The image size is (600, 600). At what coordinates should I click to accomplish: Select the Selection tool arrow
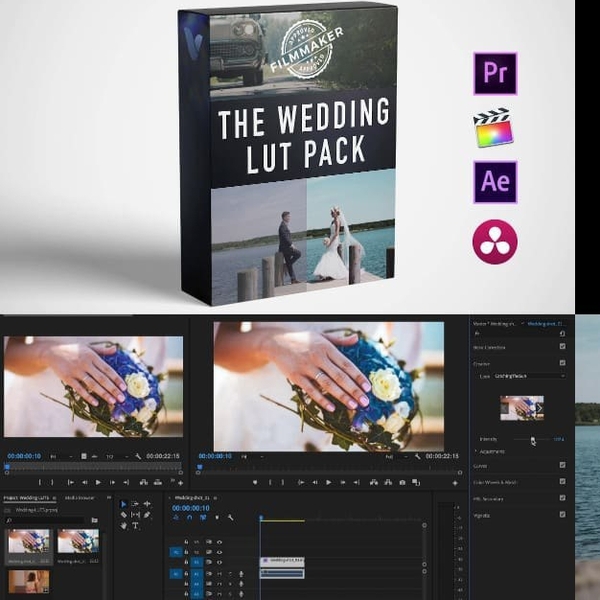123,504
